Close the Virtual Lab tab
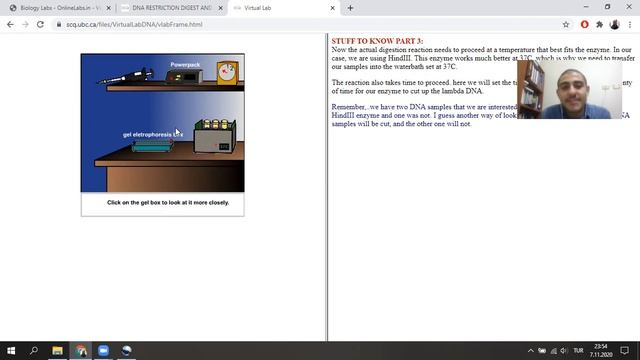This screenshot has width=640, height=360. coord(332,8)
